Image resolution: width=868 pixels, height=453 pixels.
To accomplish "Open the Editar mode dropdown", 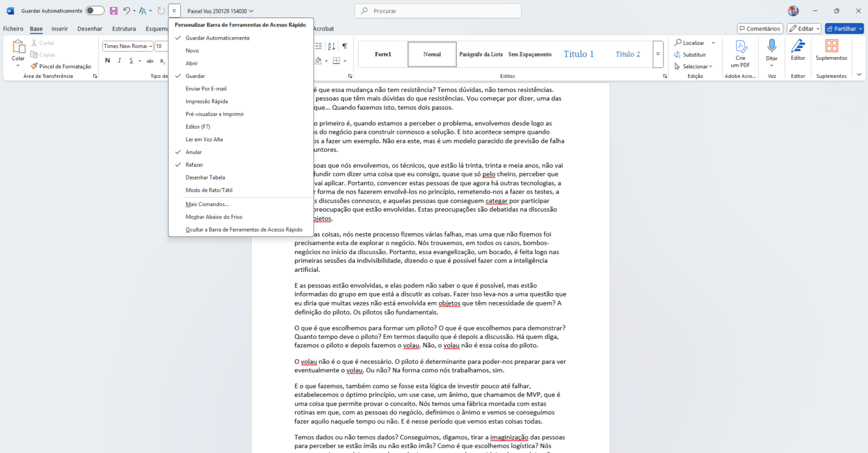I will point(804,29).
